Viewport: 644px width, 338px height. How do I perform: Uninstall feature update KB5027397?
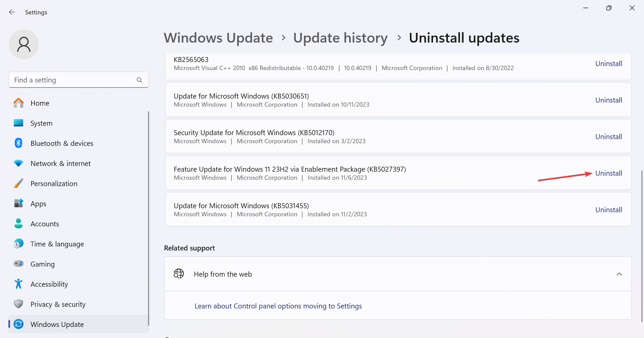coord(608,173)
